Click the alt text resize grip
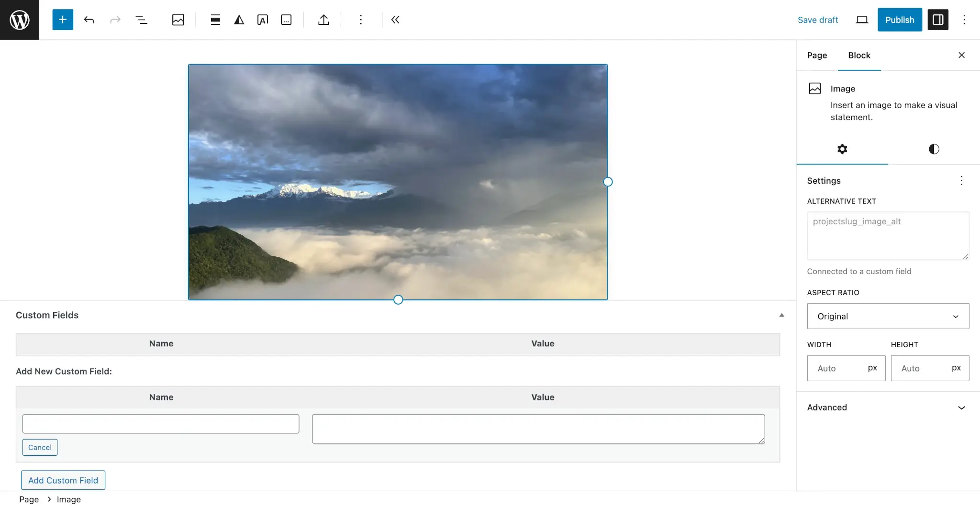980x507 pixels. click(965, 256)
